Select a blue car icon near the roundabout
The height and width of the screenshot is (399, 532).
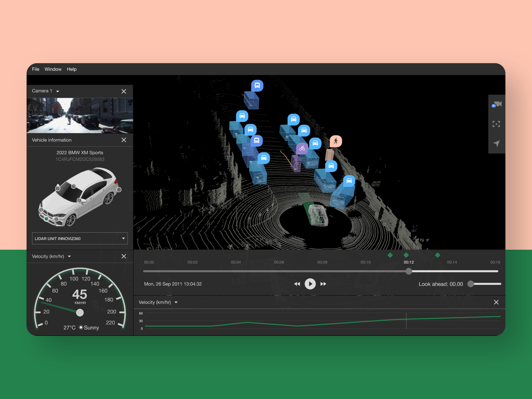point(331,166)
